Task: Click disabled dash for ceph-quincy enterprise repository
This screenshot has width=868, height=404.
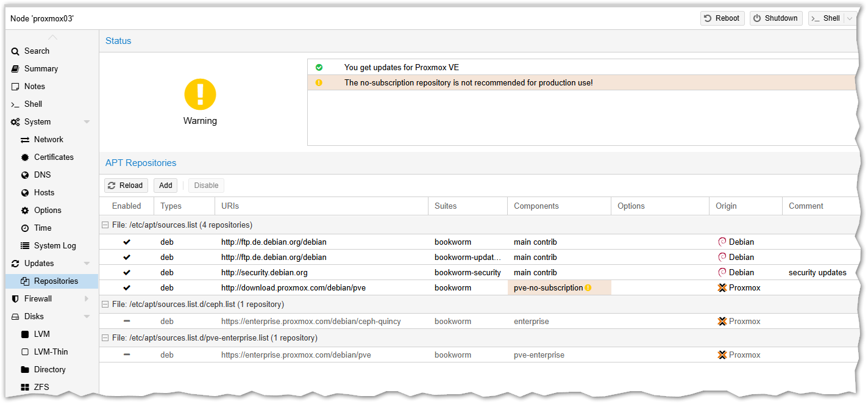Action: pyautogui.click(x=127, y=322)
